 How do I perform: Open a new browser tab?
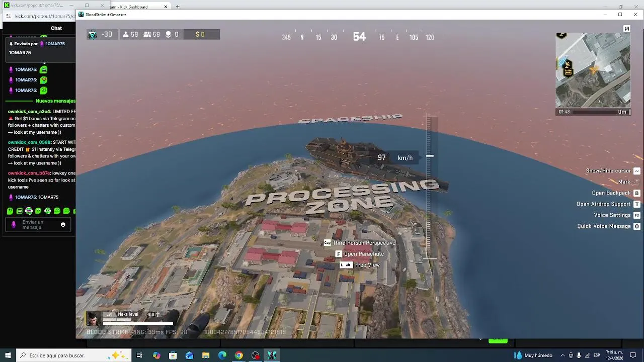(x=178, y=7)
